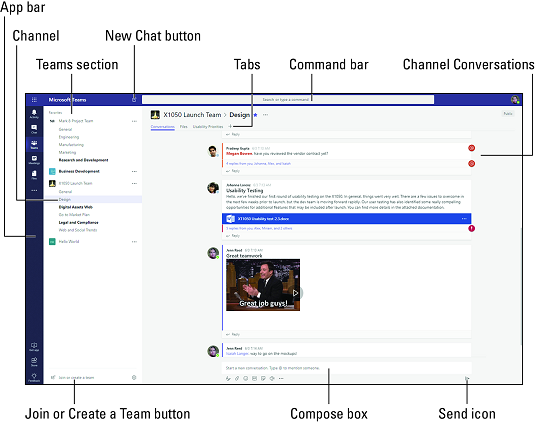
Task: Open more options for Mark 8 Project Team
Action: (x=134, y=121)
